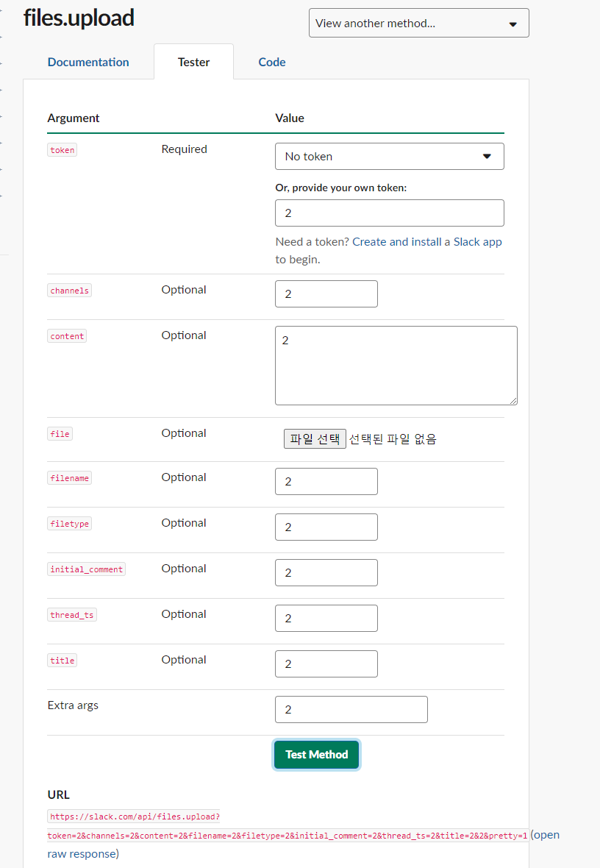Click the 파일 선택 file chooser button

click(315, 438)
